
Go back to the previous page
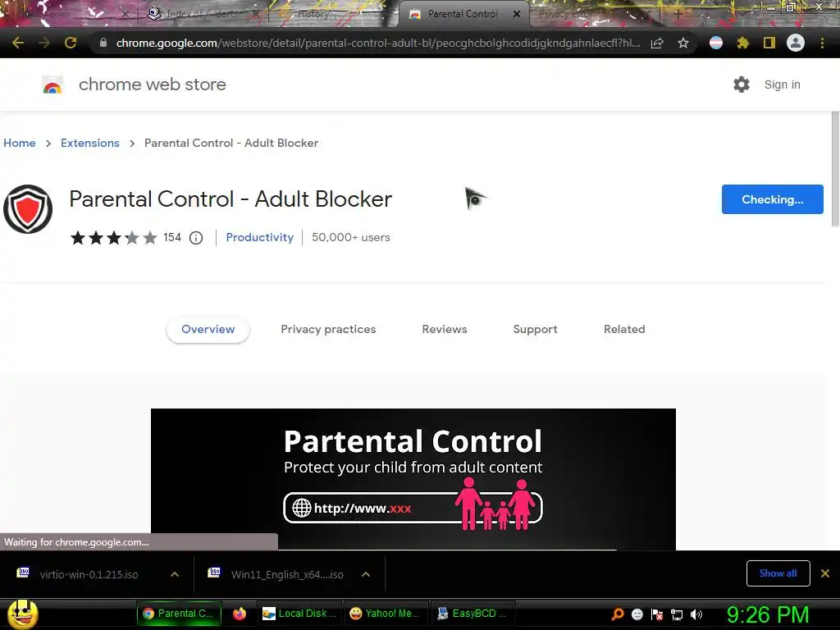[x=18, y=43]
